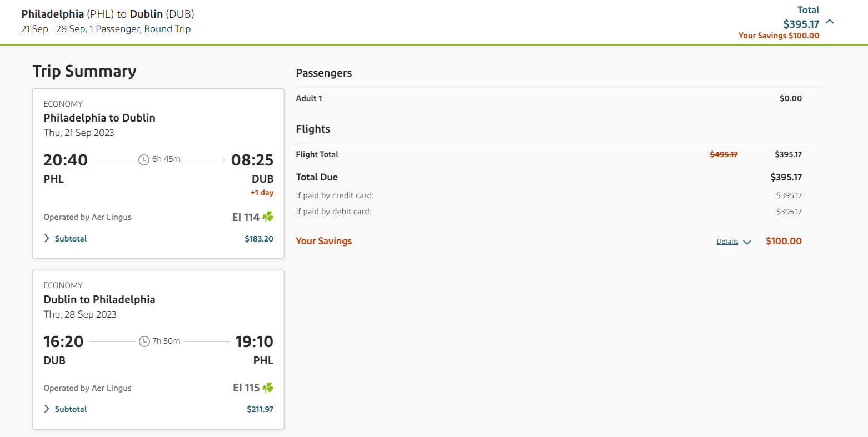Select the Passengers section header
868x437 pixels.
324,73
